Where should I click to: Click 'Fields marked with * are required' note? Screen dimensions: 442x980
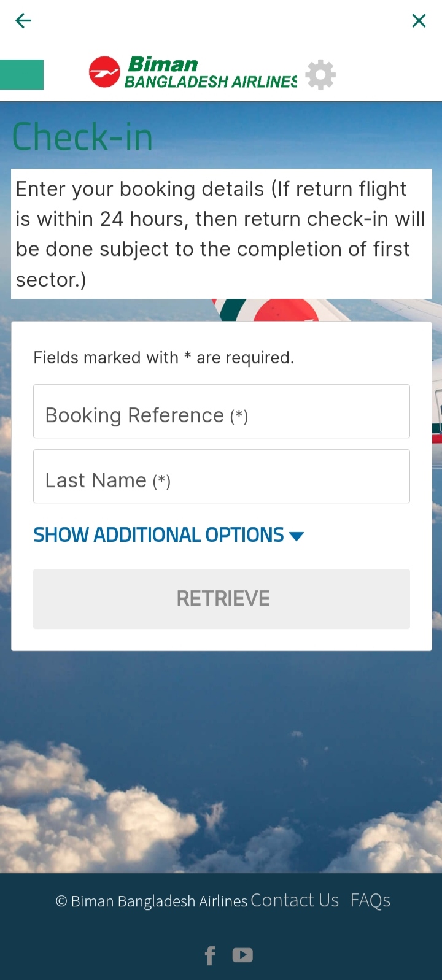pyautogui.click(x=164, y=358)
